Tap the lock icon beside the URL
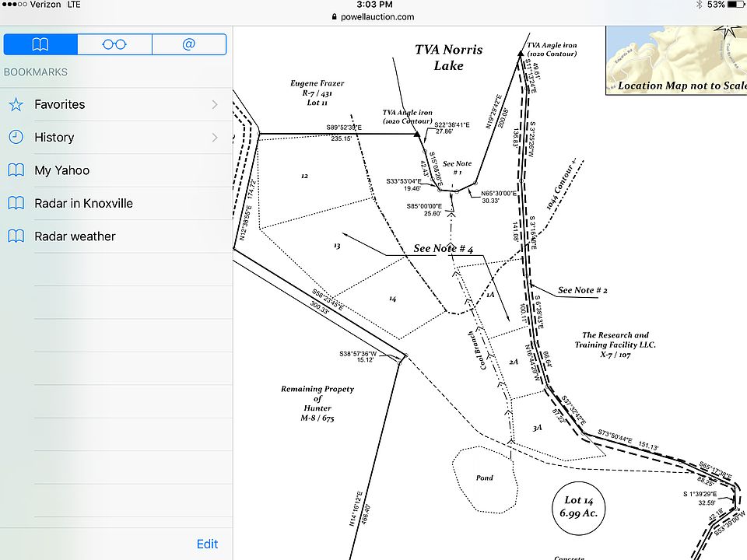The width and height of the screenshot is (747, 560). 335,16
